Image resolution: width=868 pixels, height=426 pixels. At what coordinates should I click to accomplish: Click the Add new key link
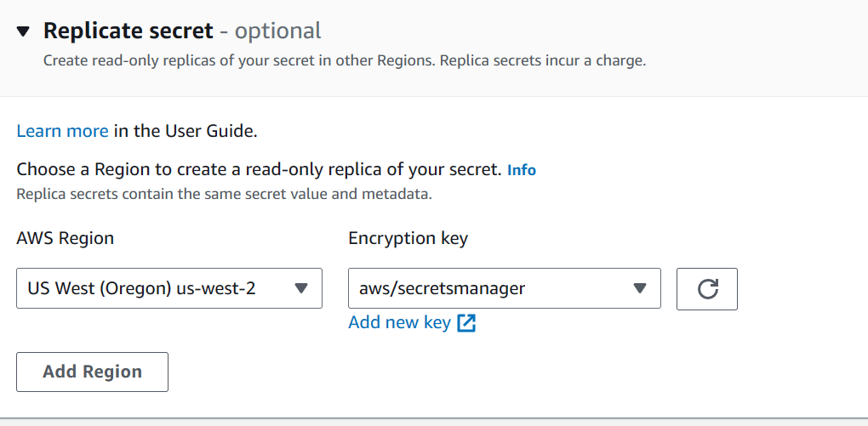[x=399, y=322]
